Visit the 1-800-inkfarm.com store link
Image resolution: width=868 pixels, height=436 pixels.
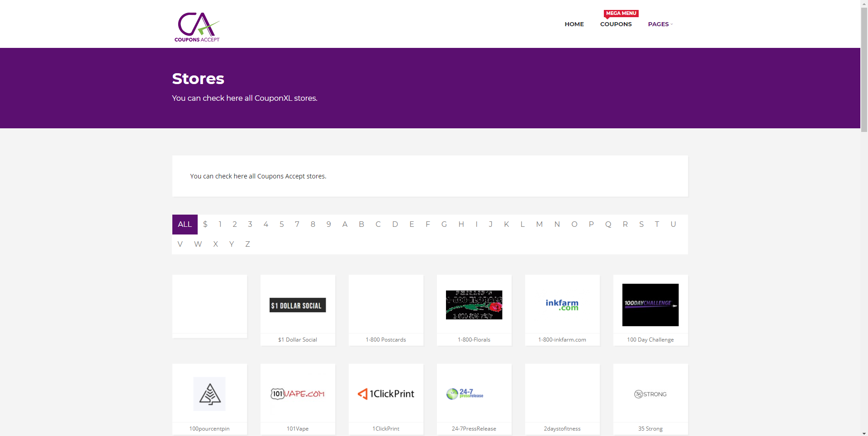(562, 340)
